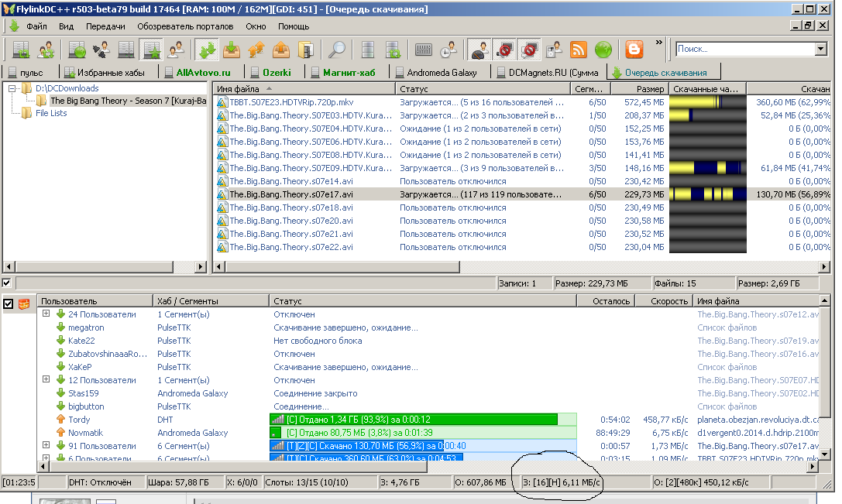Click the green globe toolbar icon
Image resolution: width=842 pixels, height=504 pixels.
coord(603,50)
